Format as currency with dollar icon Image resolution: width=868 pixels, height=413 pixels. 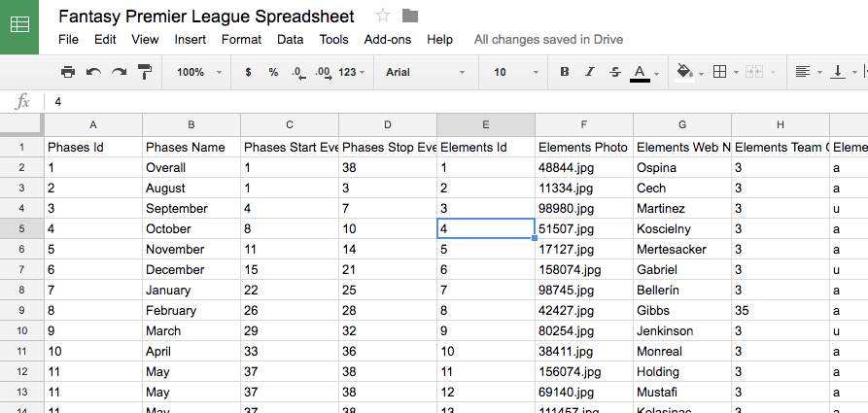coord(248,72)
